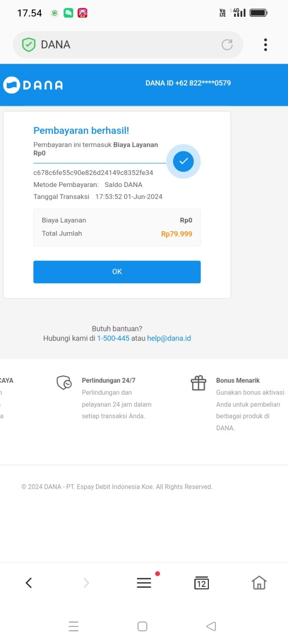Tap the green shield security icon

(29, 45)
